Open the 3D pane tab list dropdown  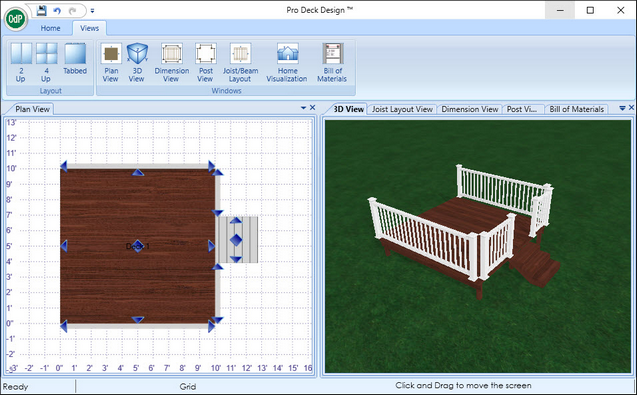pos(622,108)
